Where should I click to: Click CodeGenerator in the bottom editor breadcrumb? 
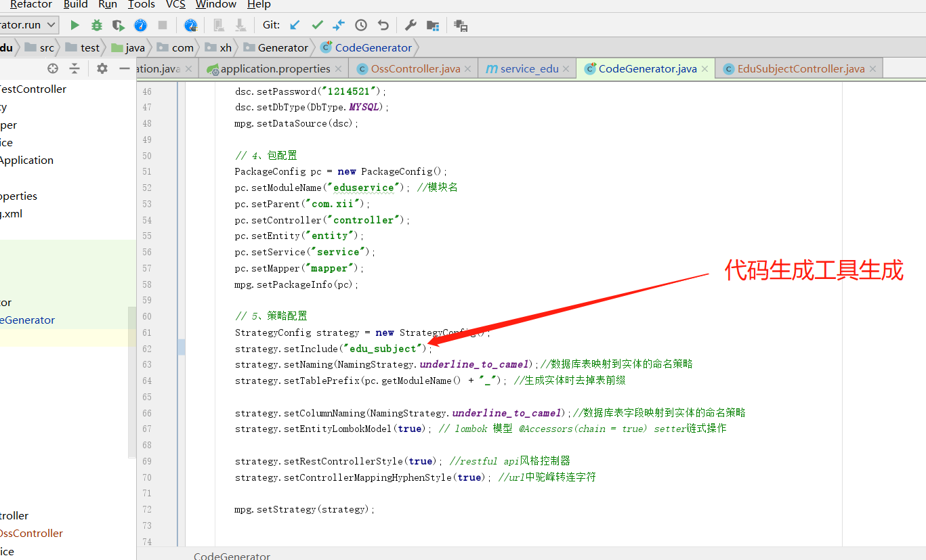click(x=232, y=556)
